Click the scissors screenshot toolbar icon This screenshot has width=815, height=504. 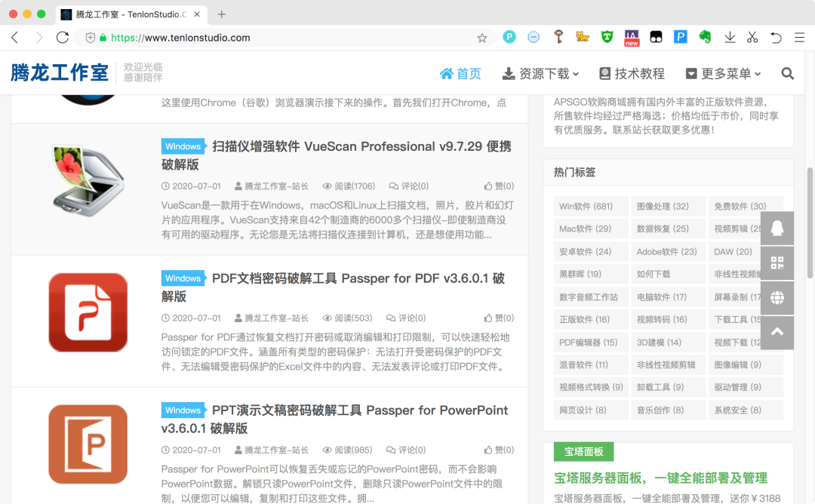click(x=752, y=37)
